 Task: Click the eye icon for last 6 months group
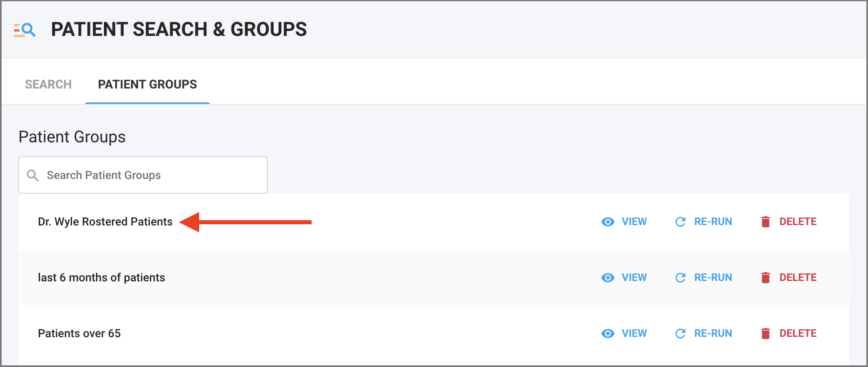tap(608, 278)
